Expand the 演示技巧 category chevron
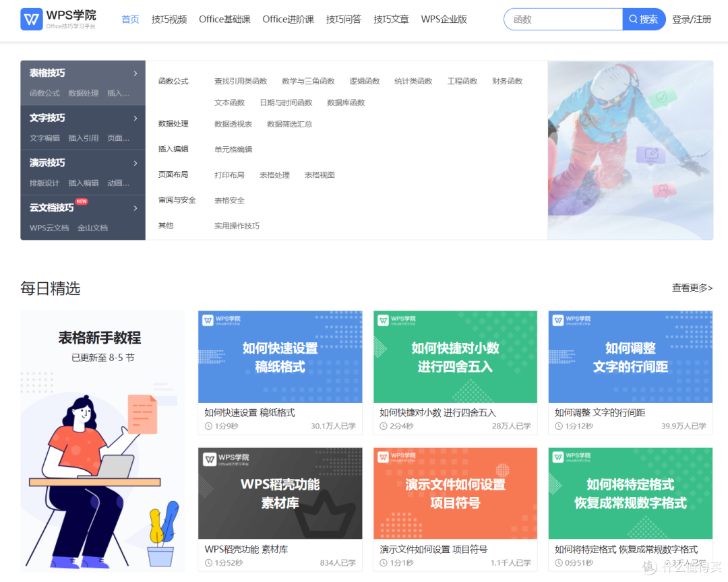 coord(135,164)
